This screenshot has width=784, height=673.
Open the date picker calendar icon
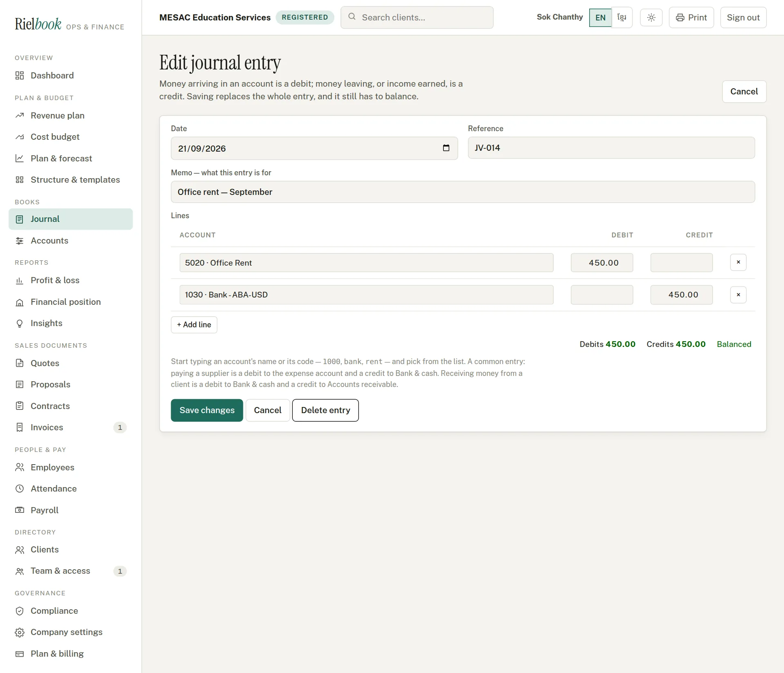click(x=446, y=148)
